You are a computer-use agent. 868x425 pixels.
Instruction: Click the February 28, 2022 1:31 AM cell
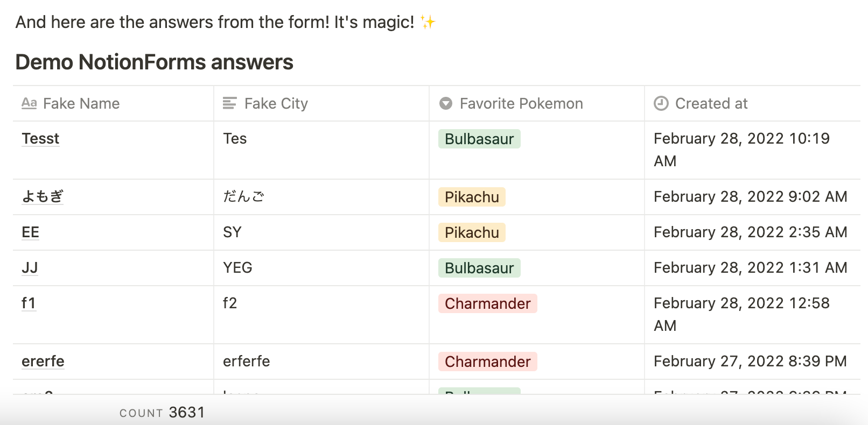[750, 268]
